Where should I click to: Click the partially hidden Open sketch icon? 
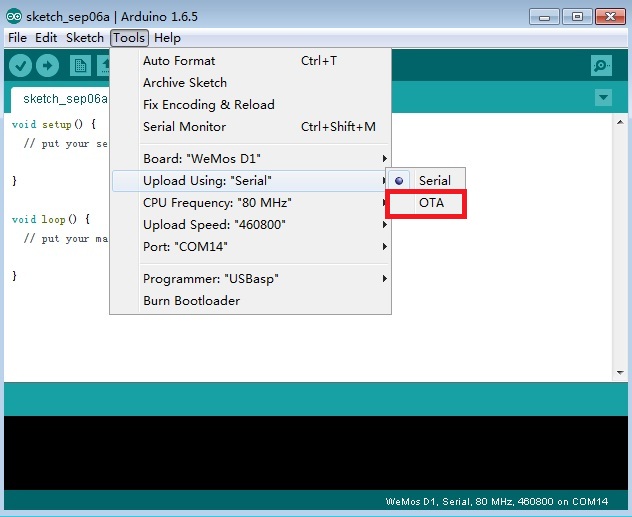point(103,66)
